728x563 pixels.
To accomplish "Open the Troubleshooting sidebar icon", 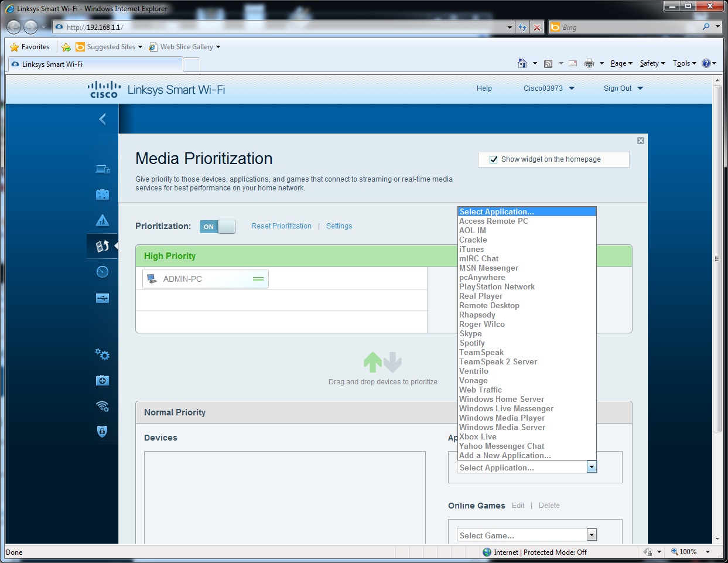I will pos(102,380).
